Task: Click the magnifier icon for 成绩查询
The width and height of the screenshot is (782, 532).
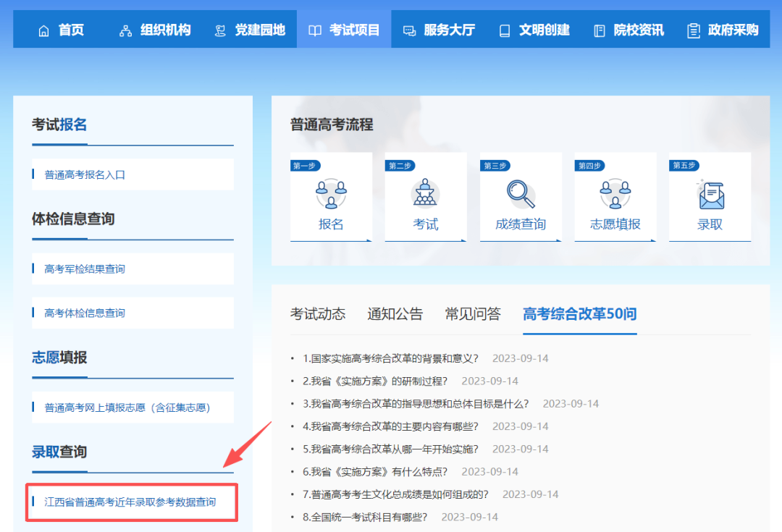Action: pyautogui.click(x=521, y=194)
